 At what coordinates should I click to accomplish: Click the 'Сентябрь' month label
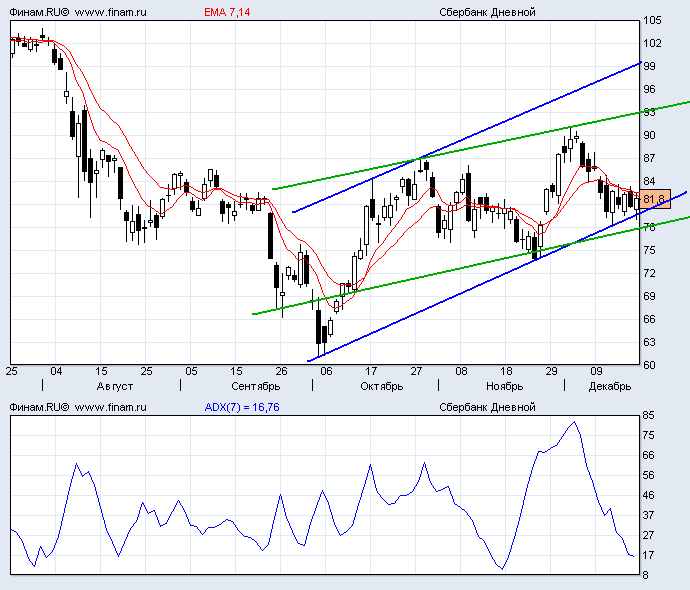(x=256, y=386)
